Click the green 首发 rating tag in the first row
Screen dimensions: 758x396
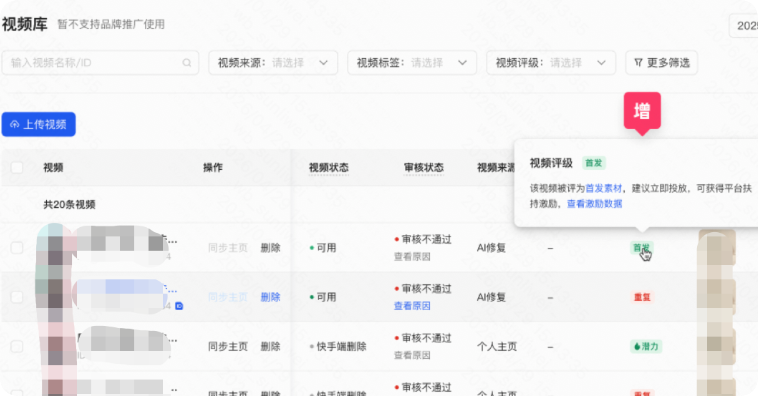click(642, 248)
